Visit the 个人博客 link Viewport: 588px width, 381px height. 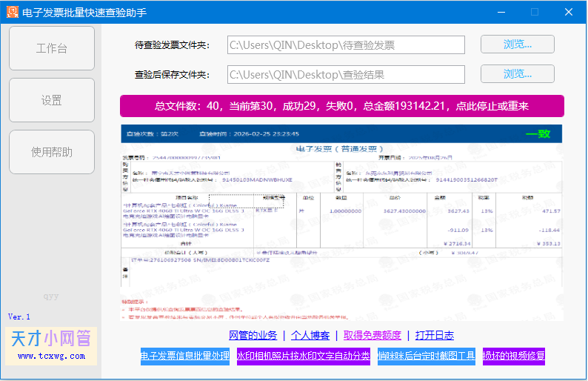[310, 335]
